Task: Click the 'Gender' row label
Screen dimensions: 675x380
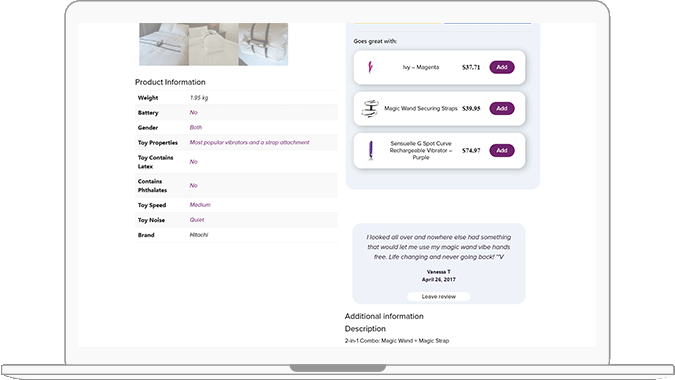Action: tap(148, 127)
